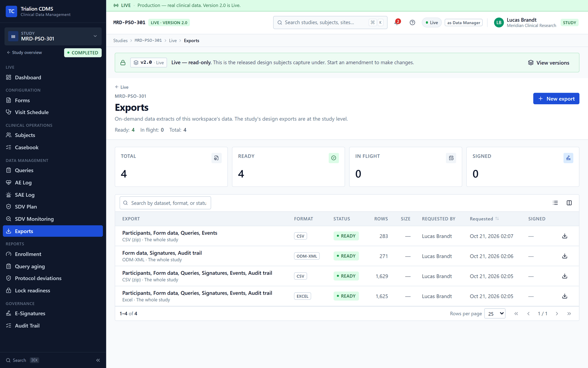588x368 pixels.
Task: Focus the global search field
Action: coord(330,22)
